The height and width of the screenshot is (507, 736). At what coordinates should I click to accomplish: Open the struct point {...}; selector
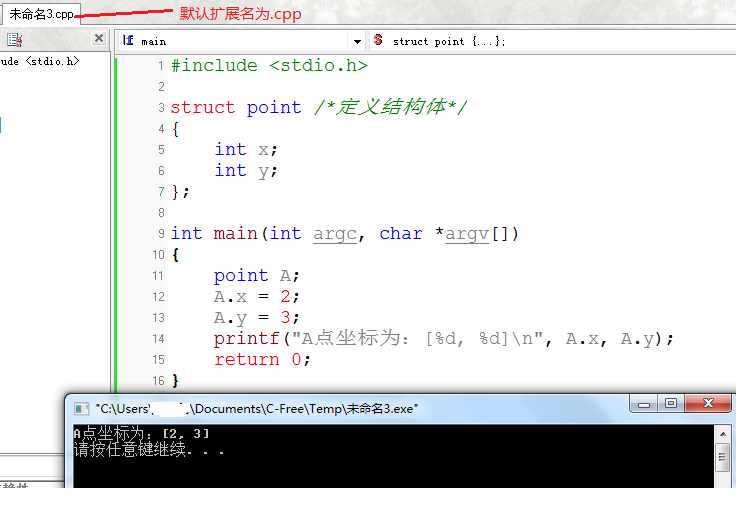click(449, 42)
